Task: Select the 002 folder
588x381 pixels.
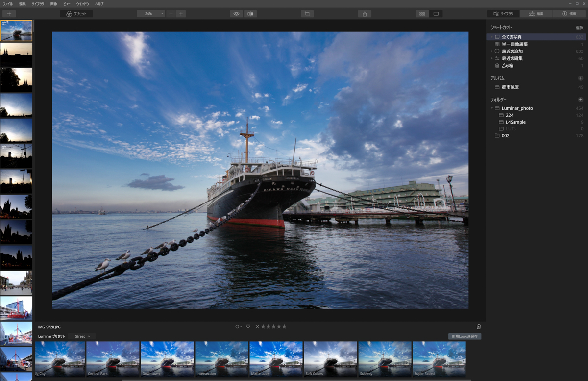Action: coord(537,136)
